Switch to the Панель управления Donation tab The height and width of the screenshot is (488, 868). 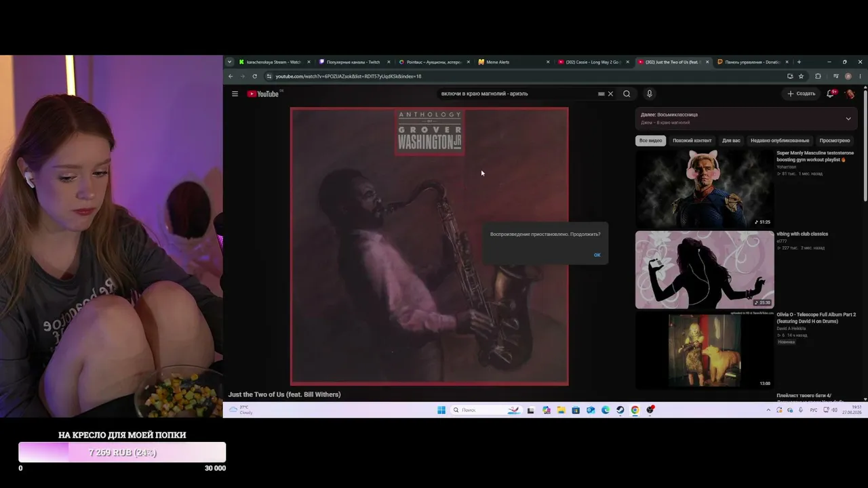click(x=752, y=62)
